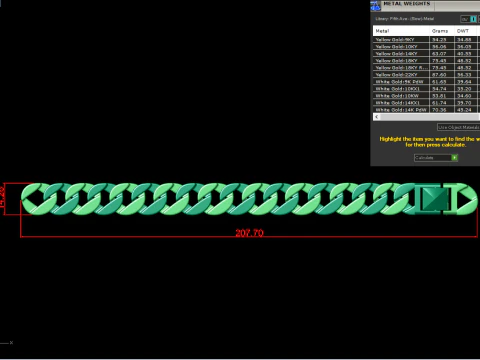Click the Metal Weights tool icon
The height and width of the screenshot is (360, 480).
point(376,5)
